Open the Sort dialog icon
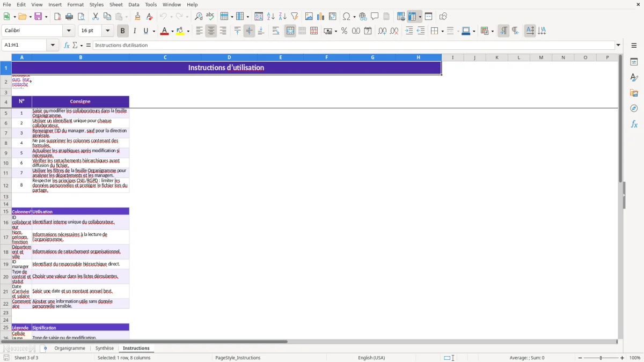Viewport: 644px width, 362px height. (259, 17)
